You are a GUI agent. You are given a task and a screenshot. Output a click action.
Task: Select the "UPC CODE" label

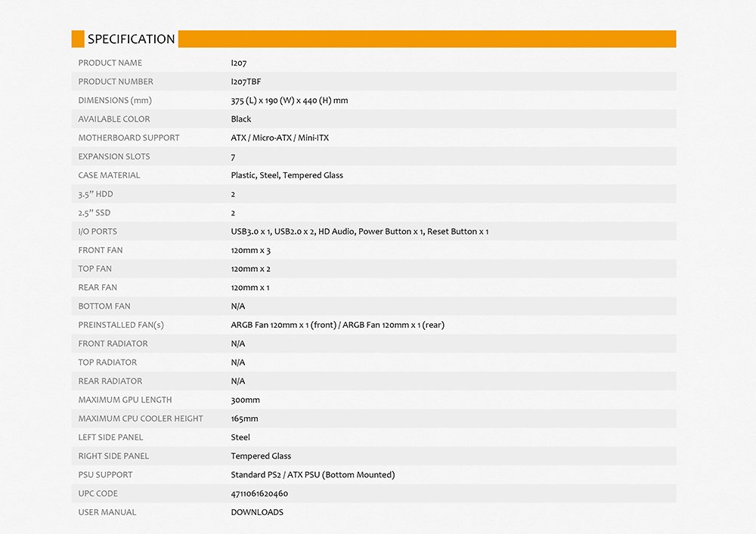(x=98, y=493)
